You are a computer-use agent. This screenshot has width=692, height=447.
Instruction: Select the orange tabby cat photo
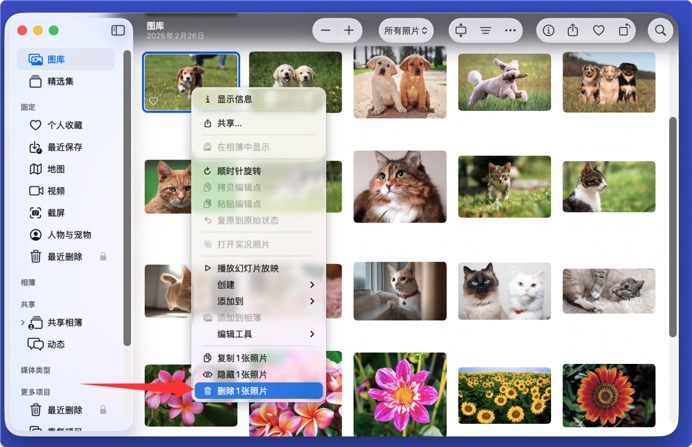(x=168, y=187)
